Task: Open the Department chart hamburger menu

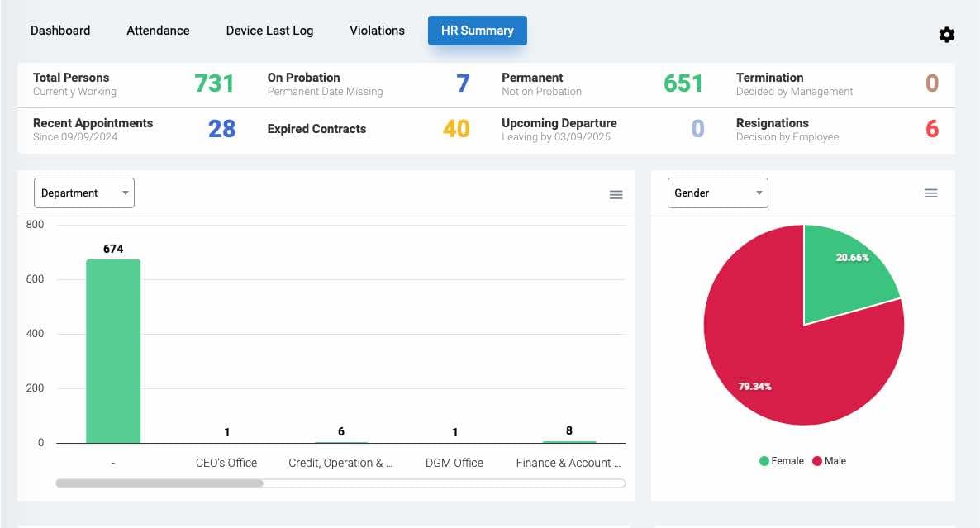Action: click(x=616, y=195)
